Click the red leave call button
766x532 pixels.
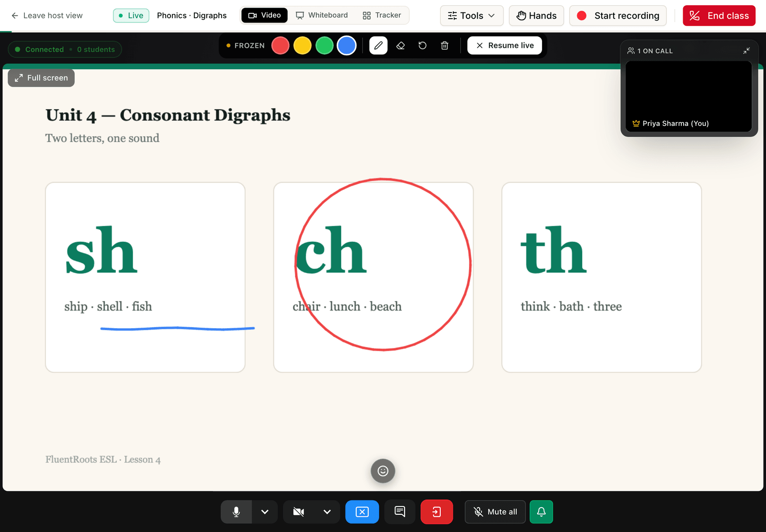point(437,512)
